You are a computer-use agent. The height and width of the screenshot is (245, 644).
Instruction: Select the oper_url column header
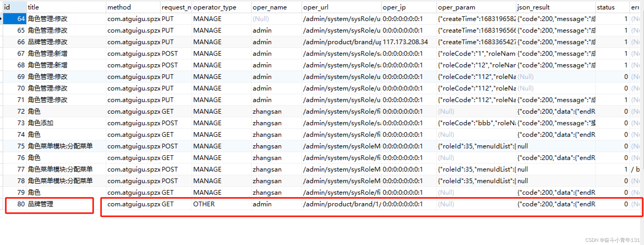click(341, 7)
